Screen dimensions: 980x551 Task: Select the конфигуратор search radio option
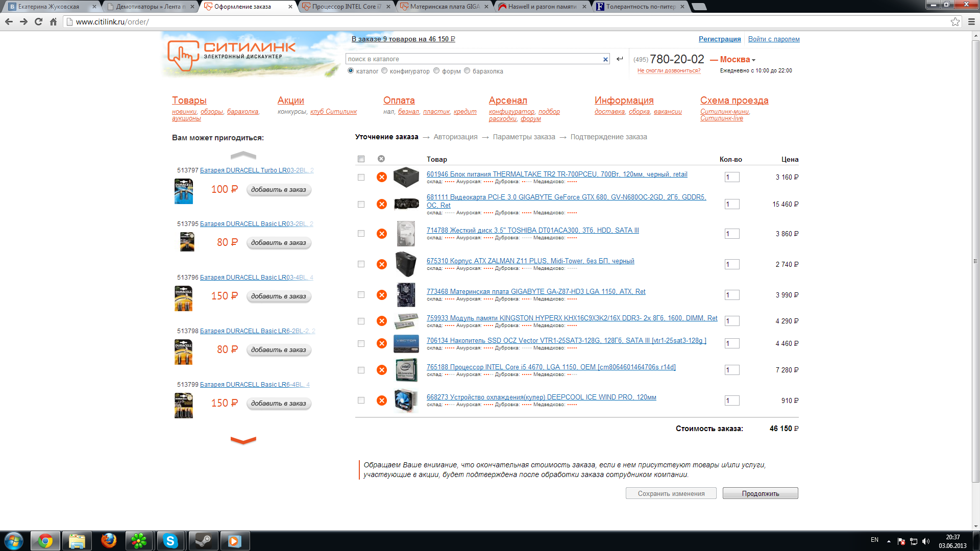point(384,71)
